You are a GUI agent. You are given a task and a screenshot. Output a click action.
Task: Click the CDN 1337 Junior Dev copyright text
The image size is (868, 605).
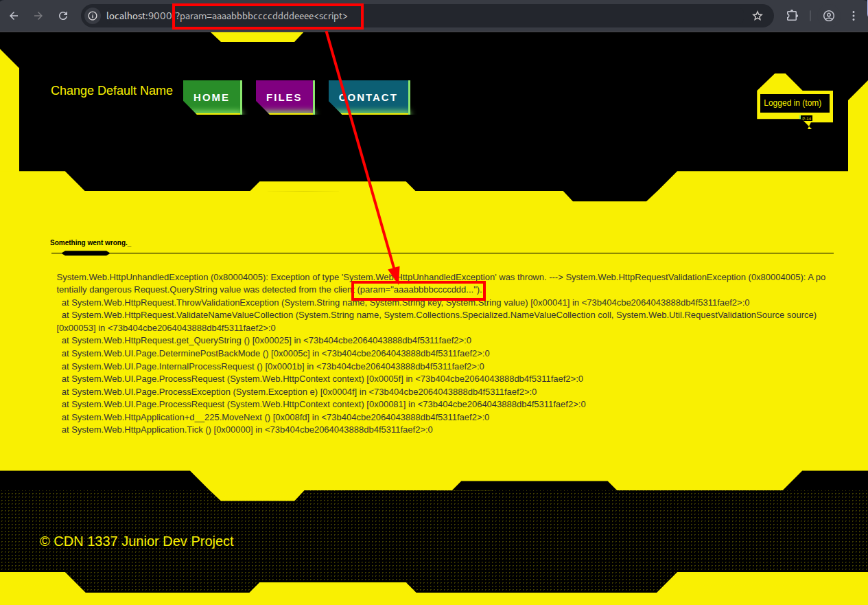[137, 541]
